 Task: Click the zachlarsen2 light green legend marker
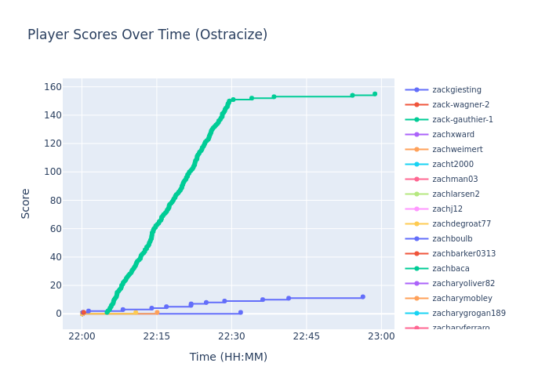[416, 194]
